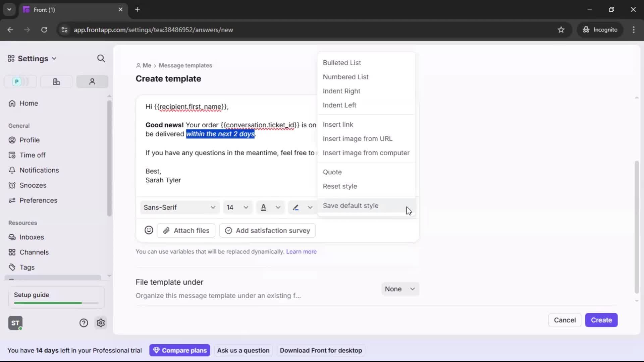The height and width of the screenshot is (362, 644).
Task: Open the font size 14 dropdown
Action: [x=237, y=207]
